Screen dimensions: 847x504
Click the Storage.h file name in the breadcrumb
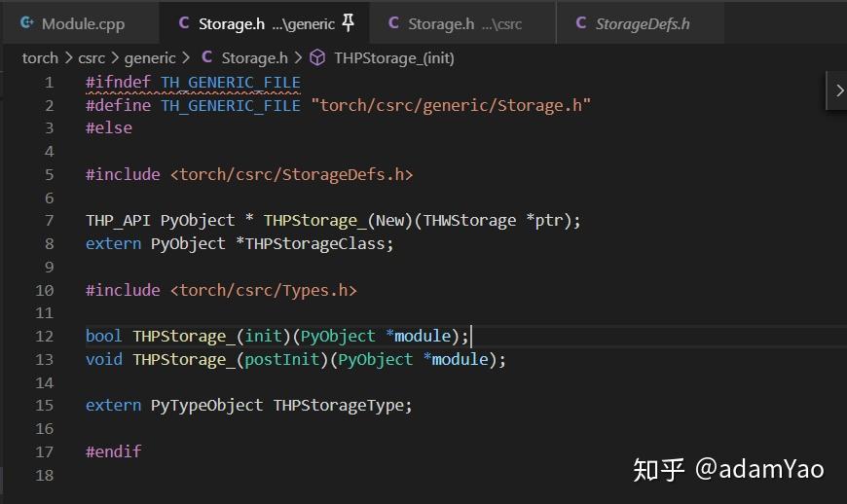tap(254, 57)
